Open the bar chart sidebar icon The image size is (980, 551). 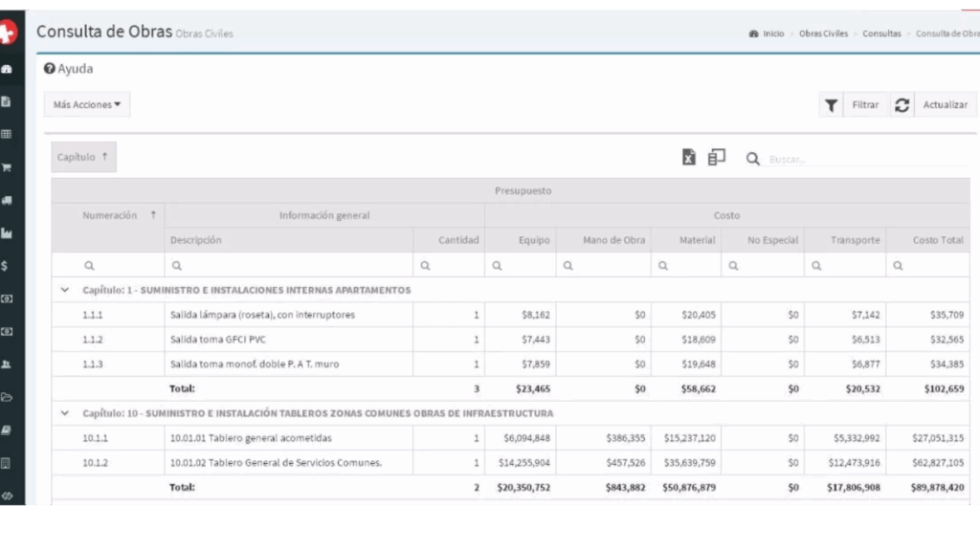click(7, 232)
